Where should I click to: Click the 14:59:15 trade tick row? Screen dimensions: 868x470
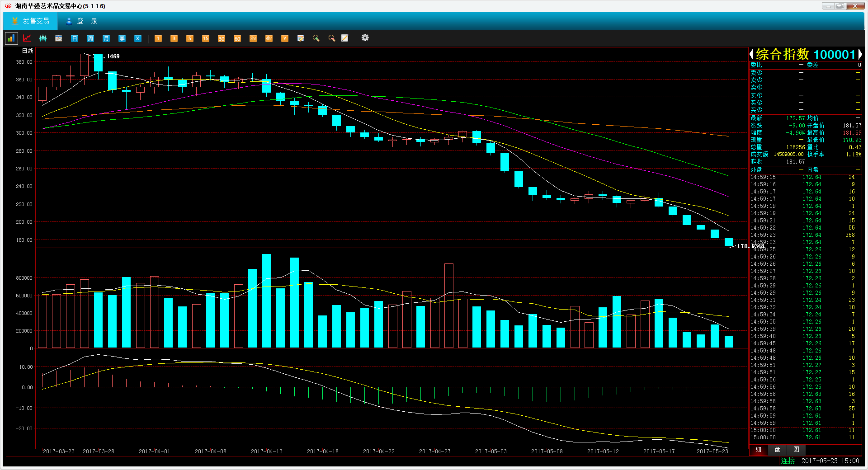[x=806, y=177]
